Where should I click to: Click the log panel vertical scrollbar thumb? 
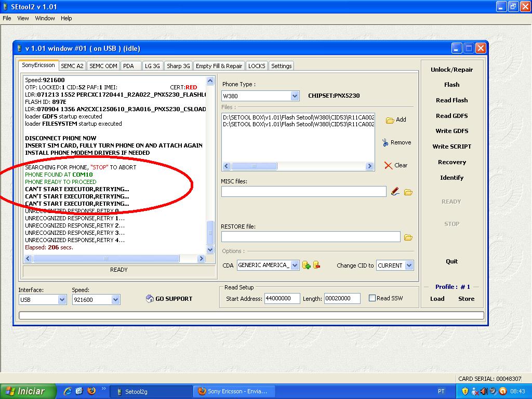coord(210,232)
